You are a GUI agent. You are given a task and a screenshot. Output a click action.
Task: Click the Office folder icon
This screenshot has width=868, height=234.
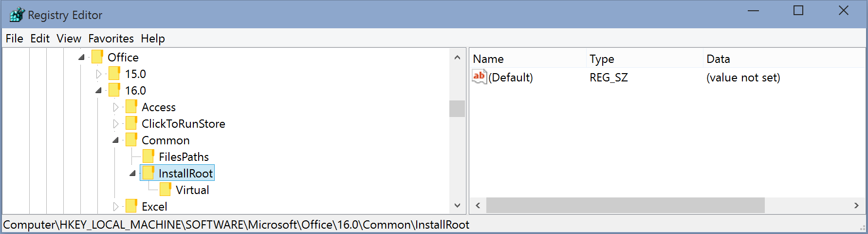click(97, 57)
